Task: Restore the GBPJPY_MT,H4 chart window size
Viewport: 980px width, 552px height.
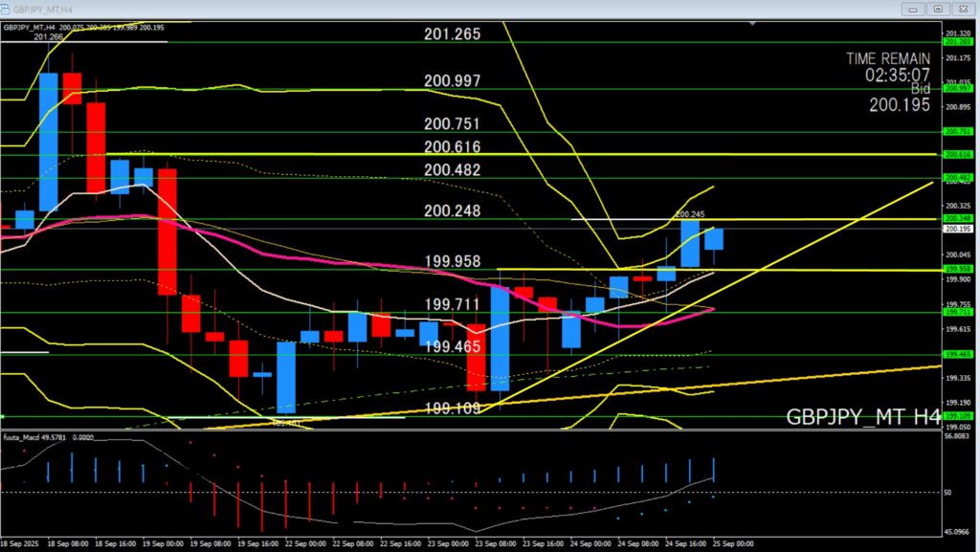Action: click(938, 9)
